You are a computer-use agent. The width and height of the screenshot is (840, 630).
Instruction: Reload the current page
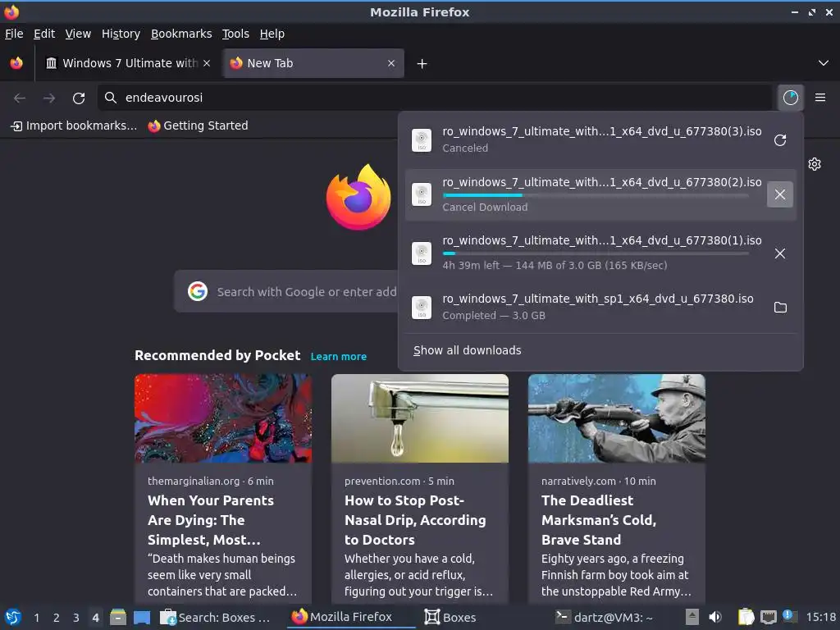[x=79, y=98]
